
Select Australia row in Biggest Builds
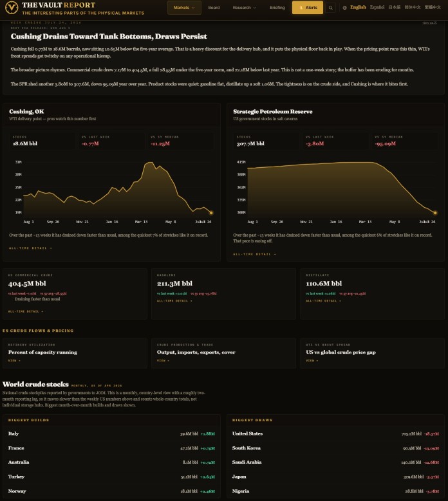111,462
